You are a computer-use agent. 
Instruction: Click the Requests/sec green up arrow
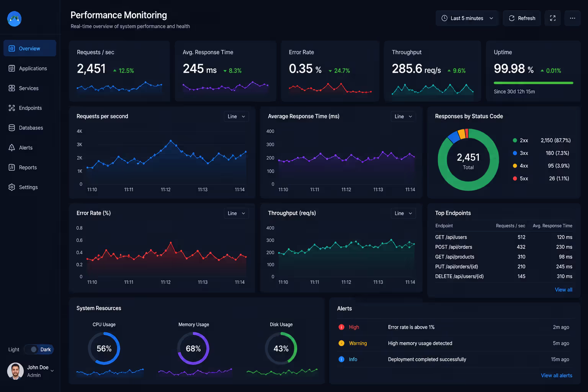click(115, 71)
